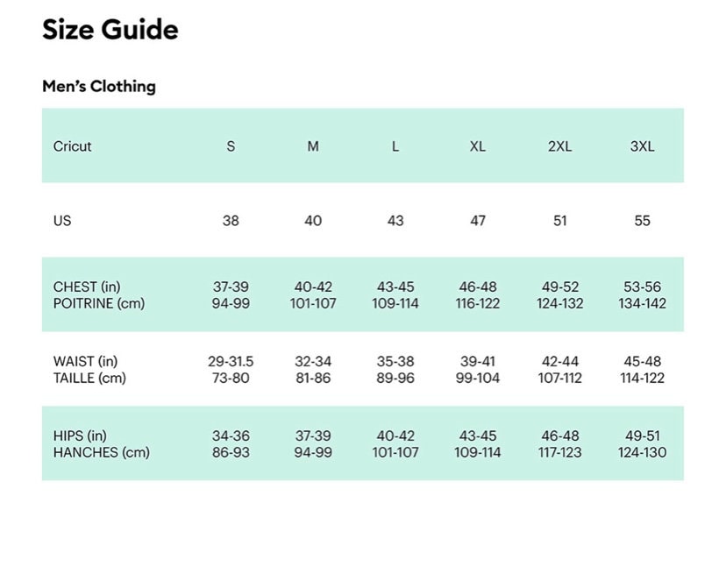Pick the XL size column header

click(477, 146)
